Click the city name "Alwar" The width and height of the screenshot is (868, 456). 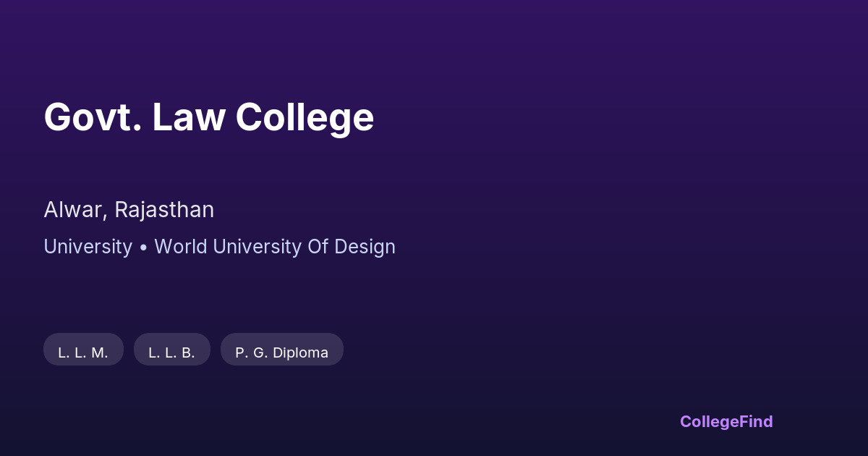pyautogui.click(x=75, y=210)
